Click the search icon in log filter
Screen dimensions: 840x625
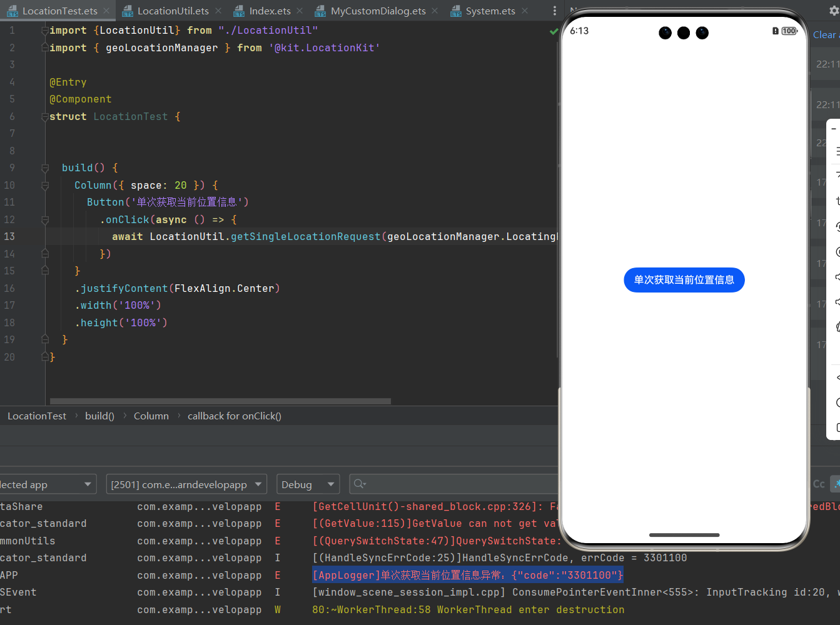(x=360, y=484)
